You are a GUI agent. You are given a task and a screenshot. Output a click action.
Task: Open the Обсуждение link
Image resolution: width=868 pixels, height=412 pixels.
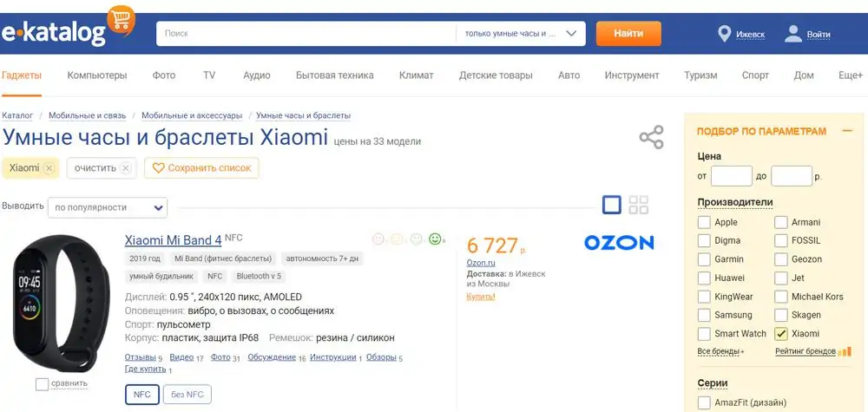(272, 357)
